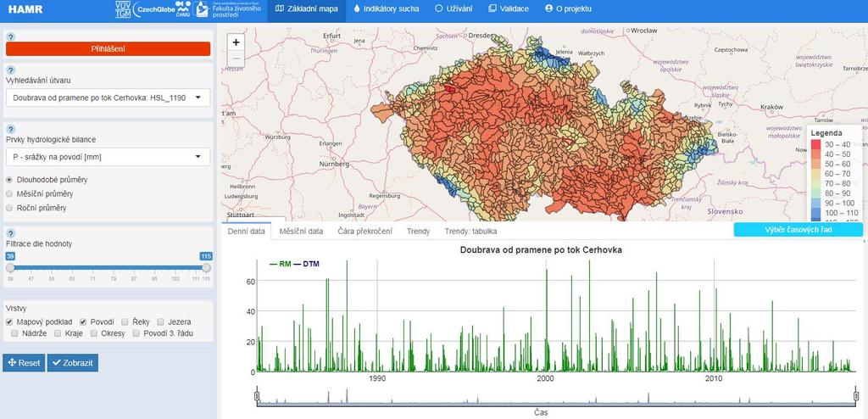Open the Validace menu item

(509, 8)
